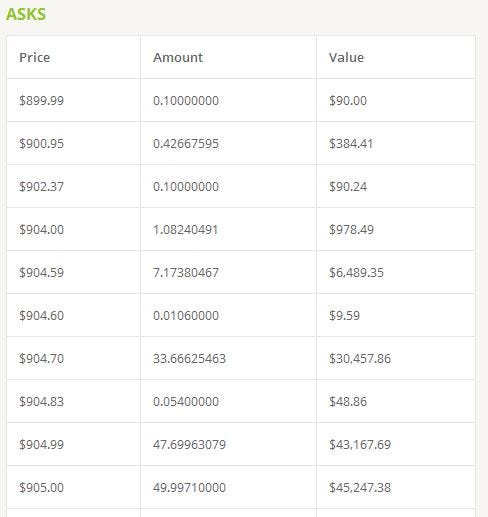This screenshot has height=517, width=488.
Task: Select the $904.99 price cell
Action: point(41,444)
